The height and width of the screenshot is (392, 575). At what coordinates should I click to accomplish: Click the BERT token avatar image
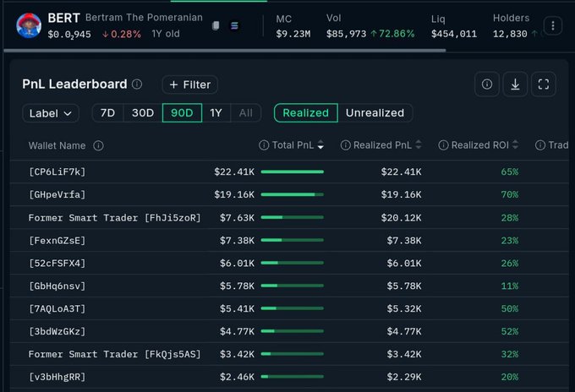point(29,25)
